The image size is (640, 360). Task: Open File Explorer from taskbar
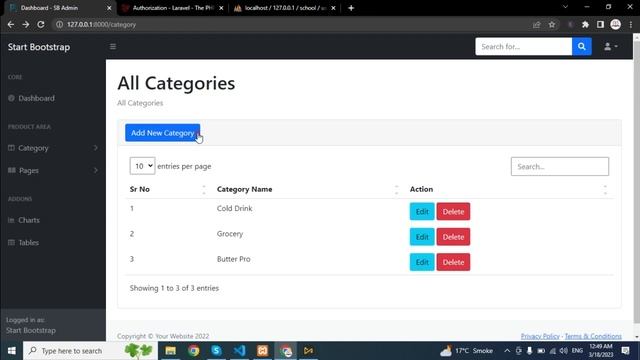click(x=171, y=351)
